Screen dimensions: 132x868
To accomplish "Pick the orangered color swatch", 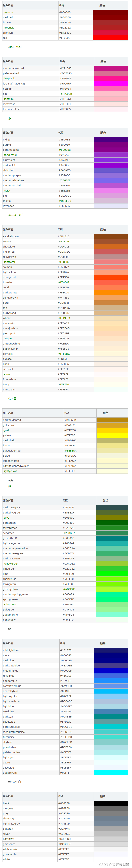I will 111,277.
